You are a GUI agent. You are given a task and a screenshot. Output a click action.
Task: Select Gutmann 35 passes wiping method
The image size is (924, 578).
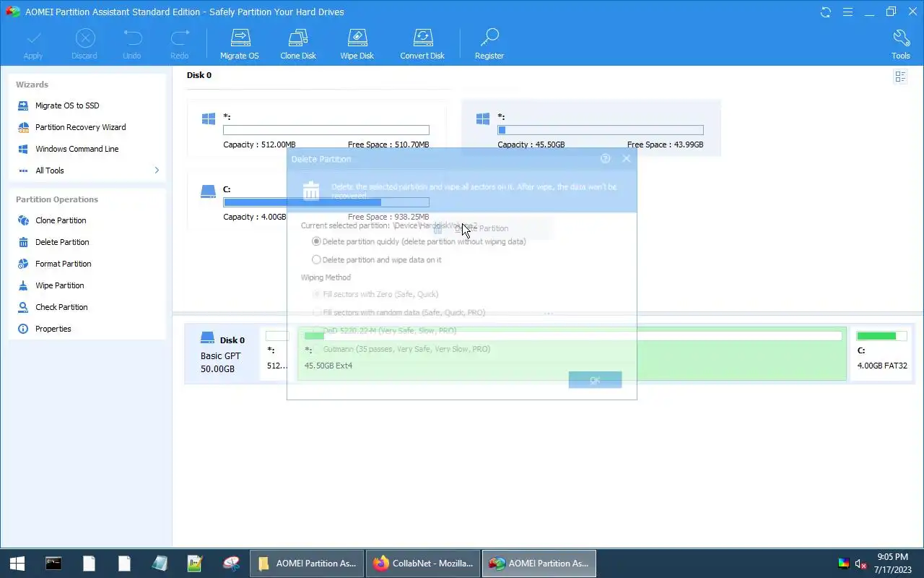click(401, 349)
